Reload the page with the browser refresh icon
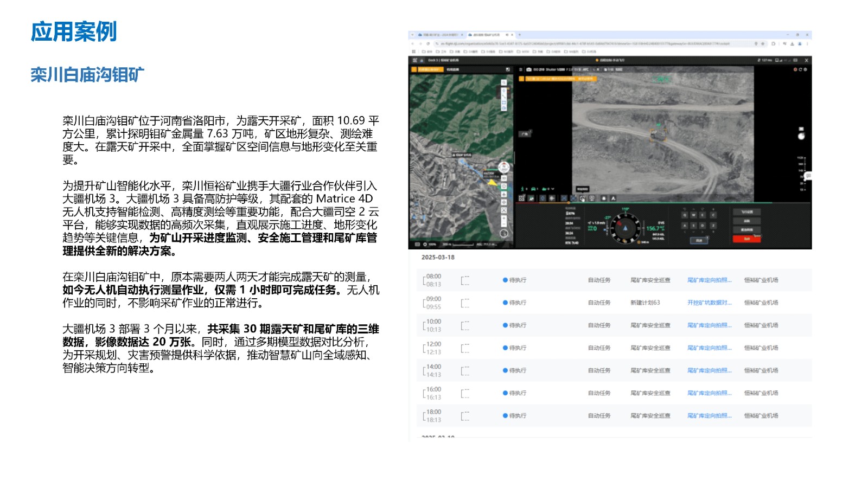 click(x=428, y=43)
